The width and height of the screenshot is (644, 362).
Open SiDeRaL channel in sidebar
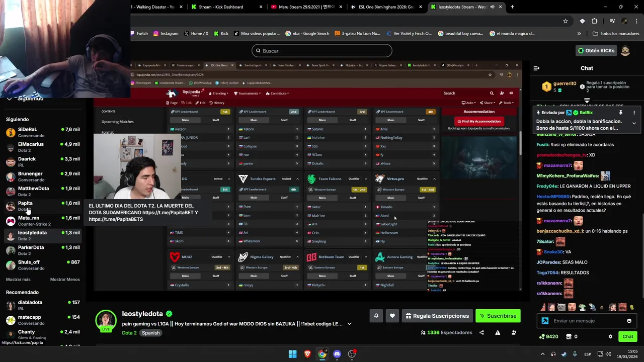(x=43, y=132)
